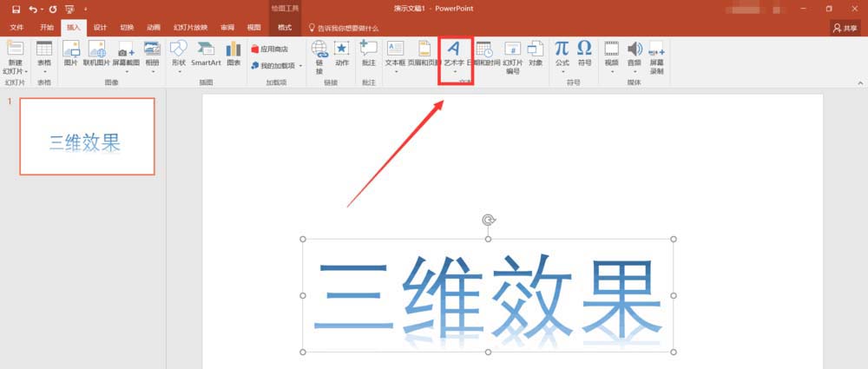Image resolution: width=868 pixels, height=369 pixels.
Task: Open Drawing Tools Format (格式) tab
Action: click(x=285, y=27)
